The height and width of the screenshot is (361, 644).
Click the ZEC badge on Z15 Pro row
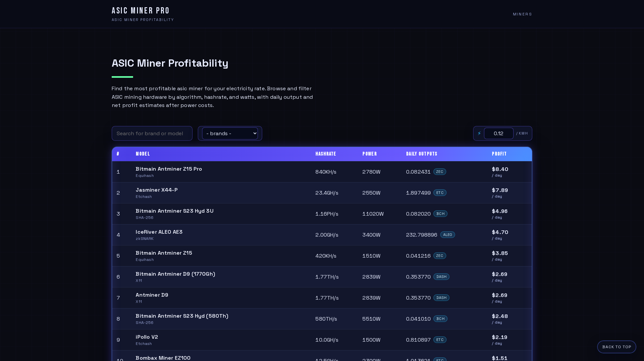click(x=440, y=172)
